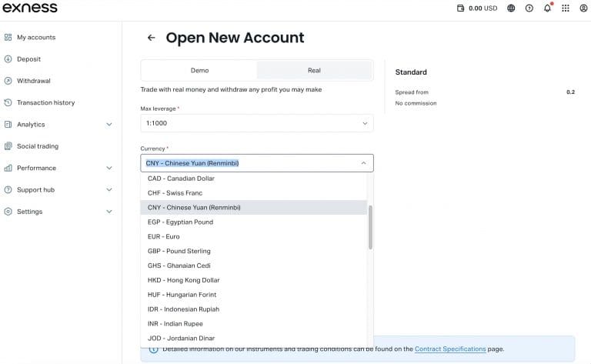
Task: Open Social trading section
Action: coord(38,146)
